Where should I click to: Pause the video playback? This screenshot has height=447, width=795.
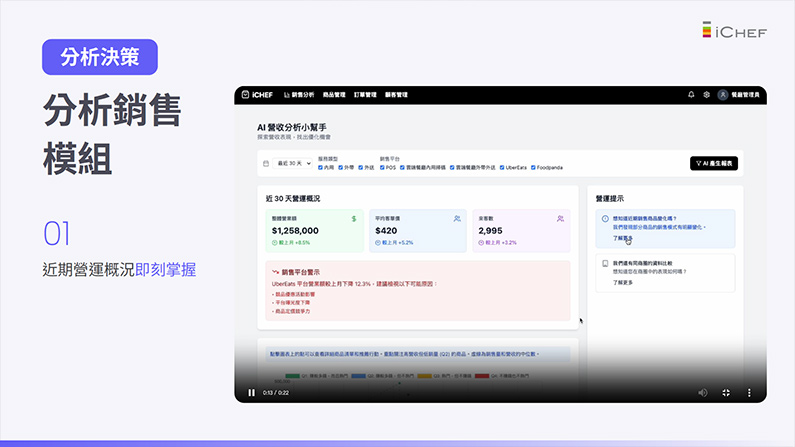point(251,393)
